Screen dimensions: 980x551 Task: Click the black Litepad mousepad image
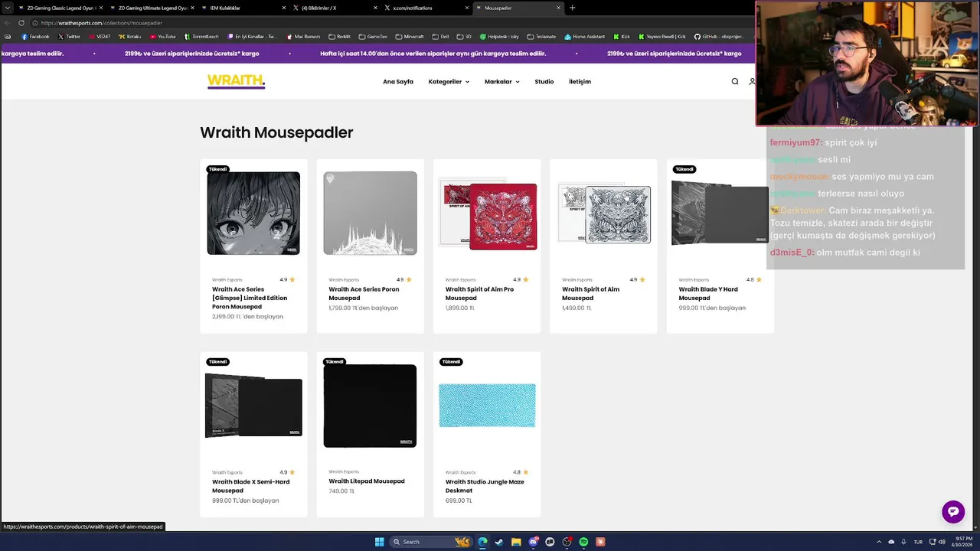click(x=370, y=406)
